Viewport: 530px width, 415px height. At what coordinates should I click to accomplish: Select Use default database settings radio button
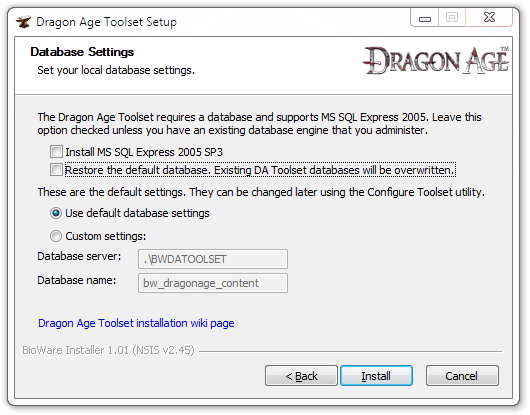click(56, 213)
